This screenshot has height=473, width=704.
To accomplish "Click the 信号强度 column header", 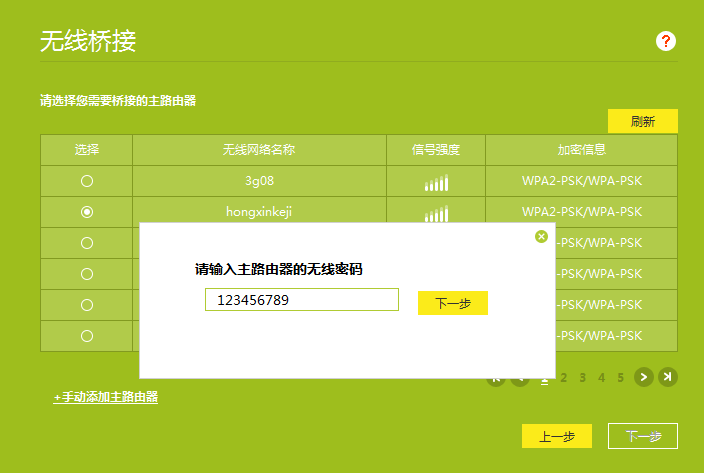I will (436, 150).
